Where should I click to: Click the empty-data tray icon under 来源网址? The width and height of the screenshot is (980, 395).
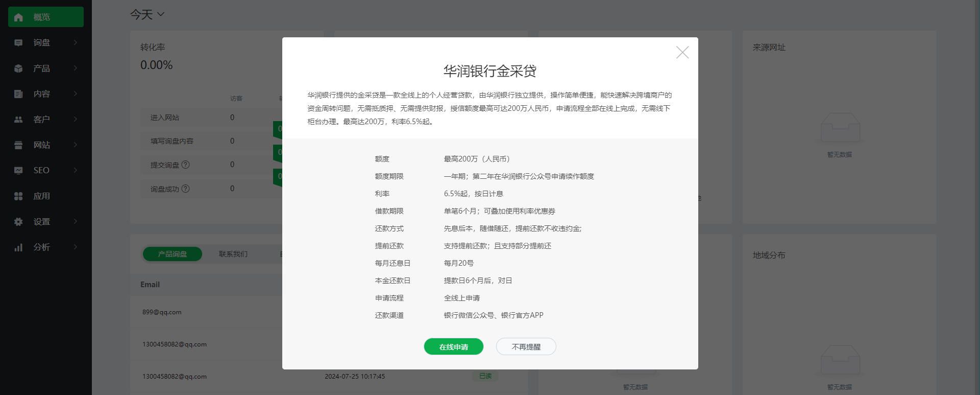[x=840, y=127]
